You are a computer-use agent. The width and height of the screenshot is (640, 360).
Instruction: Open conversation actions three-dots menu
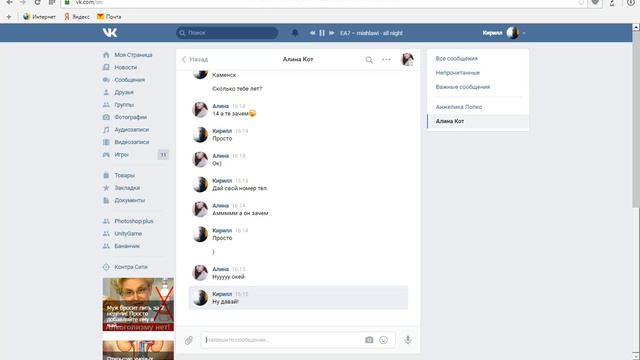[386, 60]
